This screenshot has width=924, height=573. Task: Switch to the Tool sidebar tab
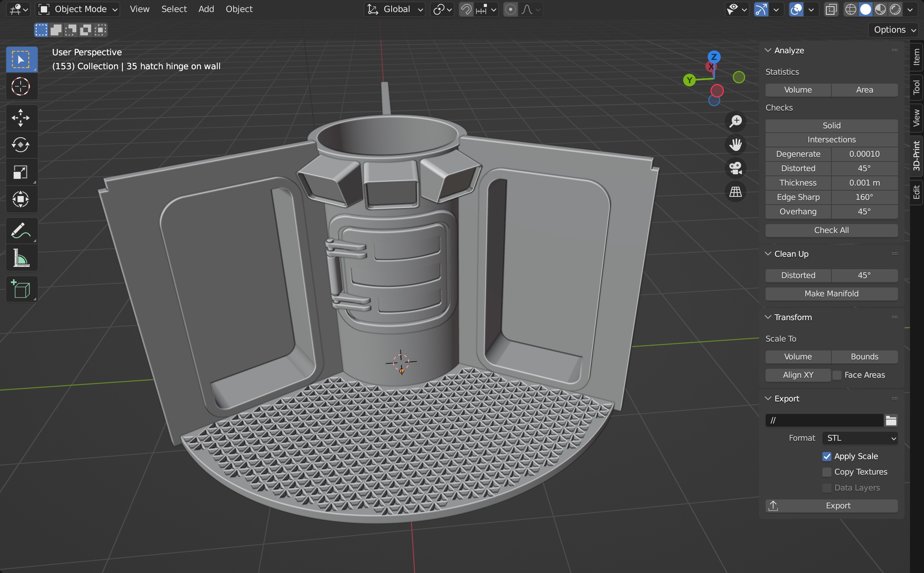[x=917, y=87]
